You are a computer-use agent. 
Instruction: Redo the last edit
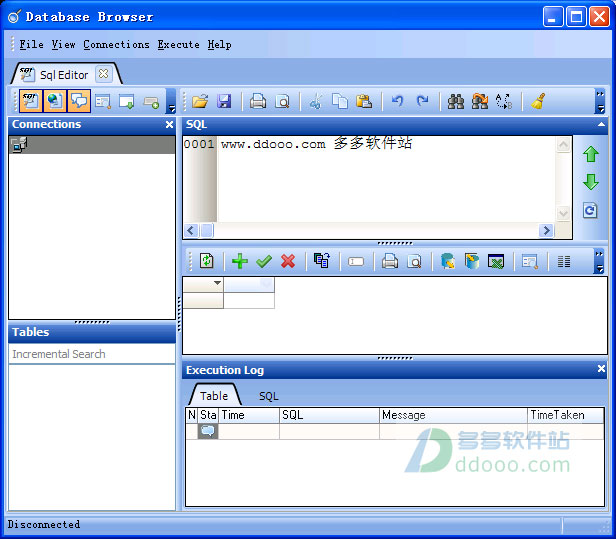point(422,101)
